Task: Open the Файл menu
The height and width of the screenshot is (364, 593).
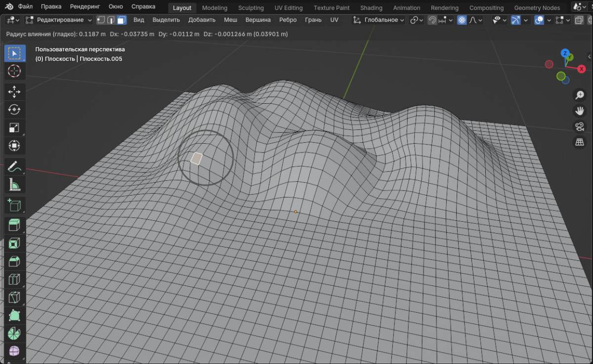Action: 26,7
